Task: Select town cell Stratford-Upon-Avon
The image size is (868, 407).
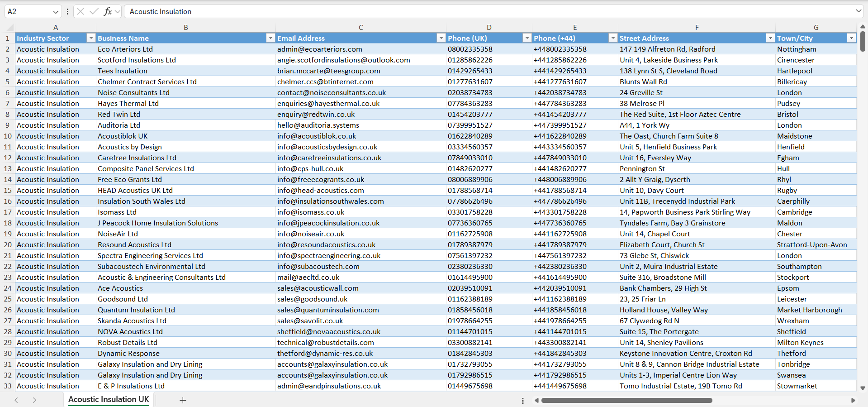Action: click(x=816, y=244)
